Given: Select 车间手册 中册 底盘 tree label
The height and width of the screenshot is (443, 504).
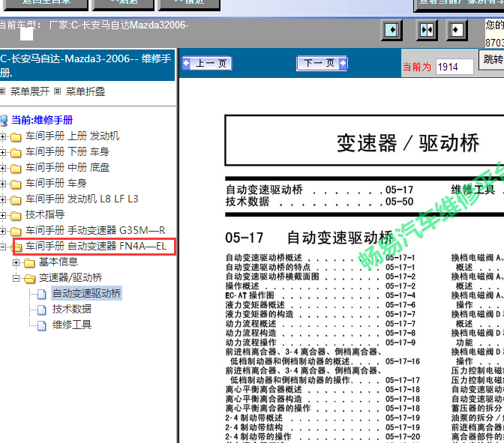Looking at the screenshot, I should pyautogui.click(x=67, y=167).
